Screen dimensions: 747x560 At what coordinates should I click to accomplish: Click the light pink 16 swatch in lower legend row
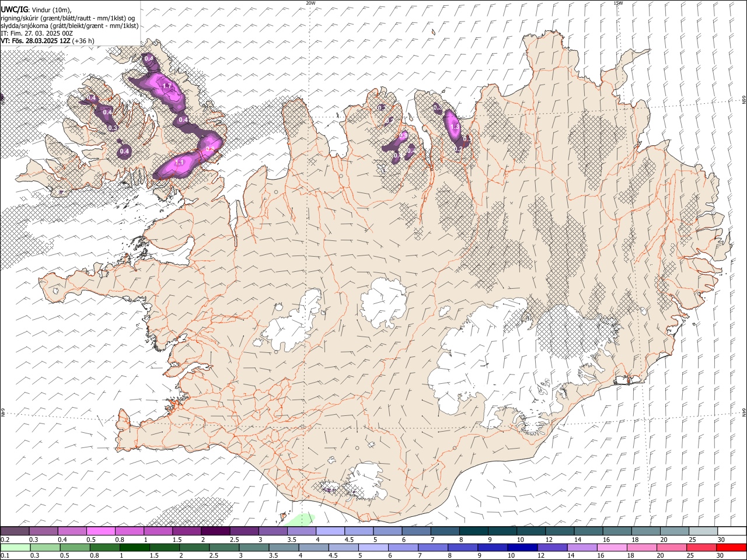pos(612,547)
